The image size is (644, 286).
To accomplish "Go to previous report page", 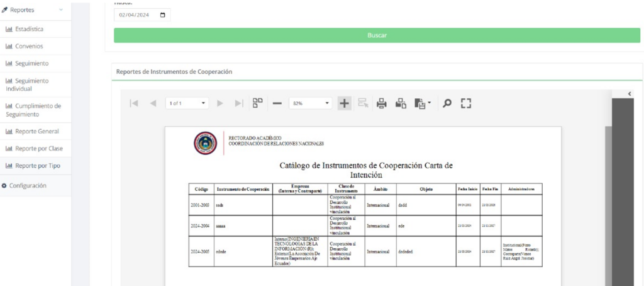I will (x=153, y=103).
